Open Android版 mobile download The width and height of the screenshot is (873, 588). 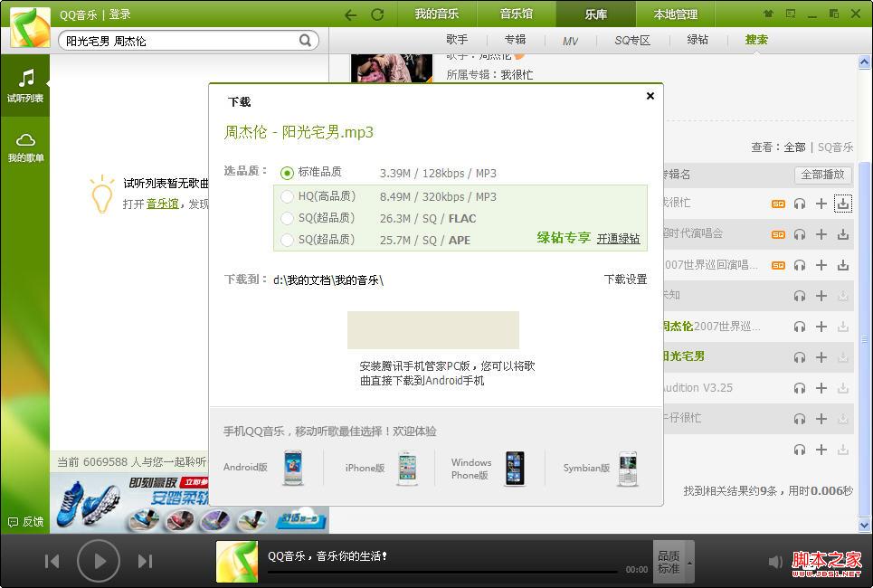point(263,467)
